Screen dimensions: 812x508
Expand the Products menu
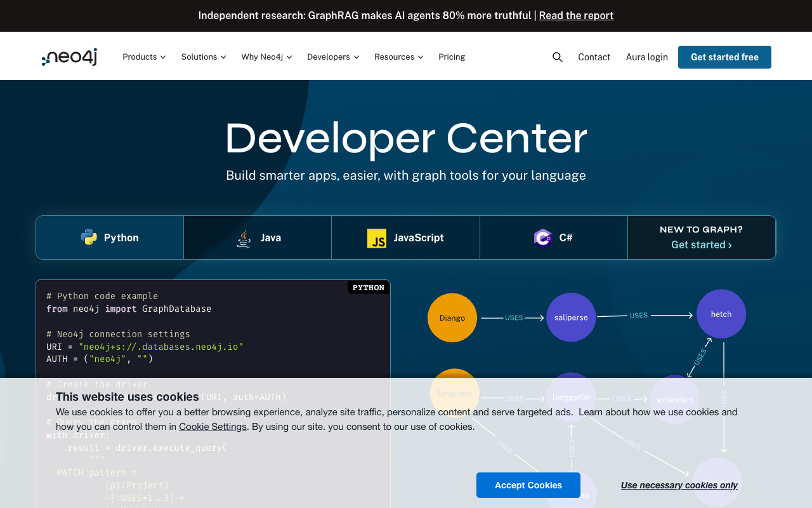tap(144, 57)
